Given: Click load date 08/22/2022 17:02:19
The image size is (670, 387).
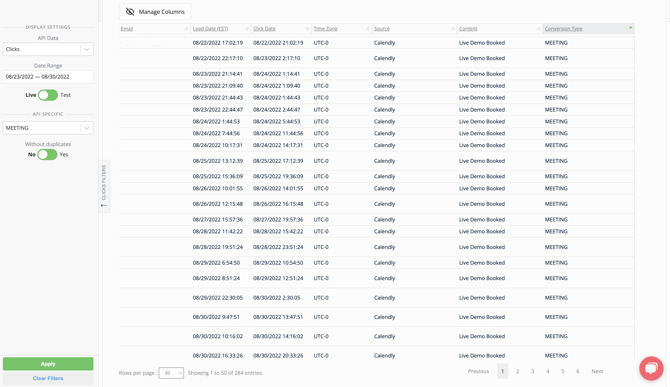Looking at the screenshot, I should 217,43.
